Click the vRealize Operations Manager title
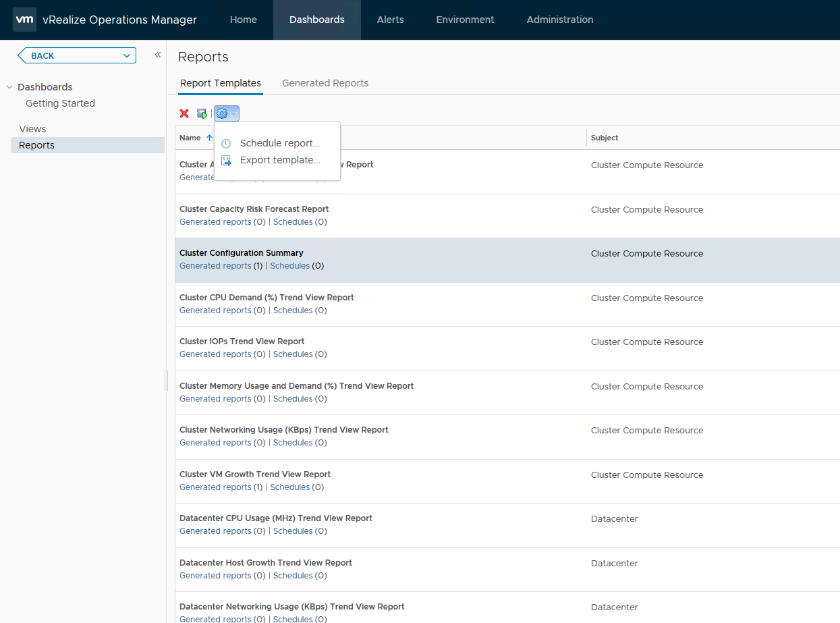The width and height of the screenshot is (840, 623). [x=119, y=20]
